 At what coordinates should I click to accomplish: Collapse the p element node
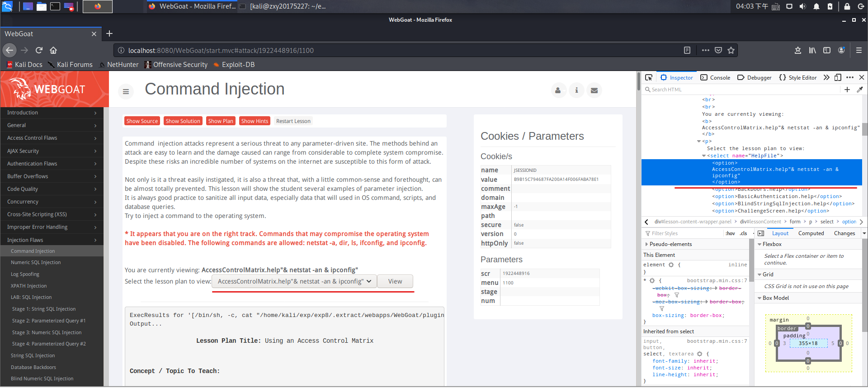pos(699,142)
